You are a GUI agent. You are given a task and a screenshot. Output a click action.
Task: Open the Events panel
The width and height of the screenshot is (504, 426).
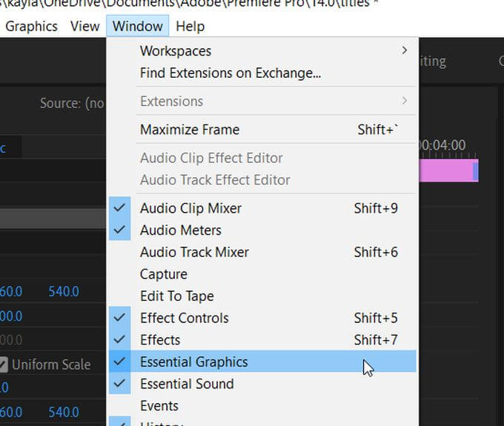pos(159,406)
